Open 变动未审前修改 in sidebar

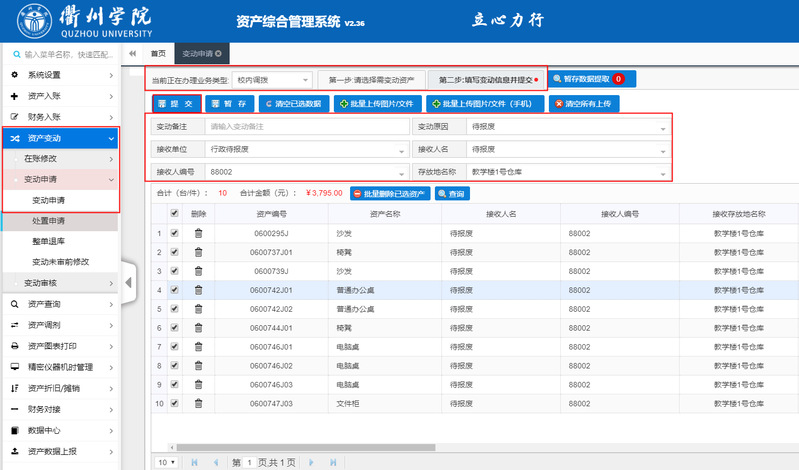(61, 262)
